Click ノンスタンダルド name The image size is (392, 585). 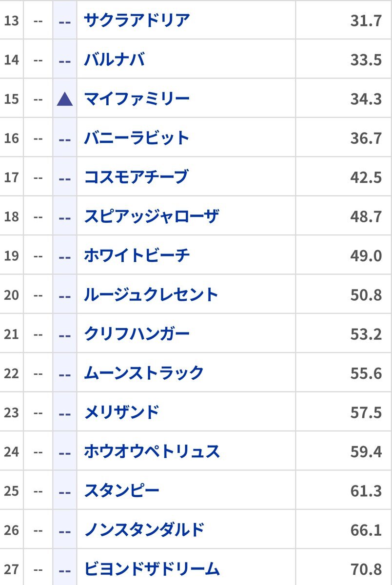[144, 530]
